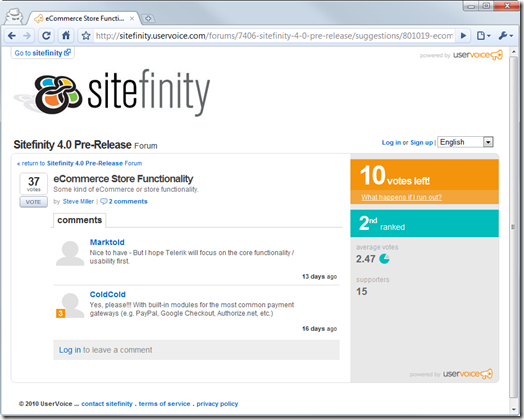Screen dimensions: 524x420
Task: Open Marktold's user name link
Action: [x=107, y=242]
